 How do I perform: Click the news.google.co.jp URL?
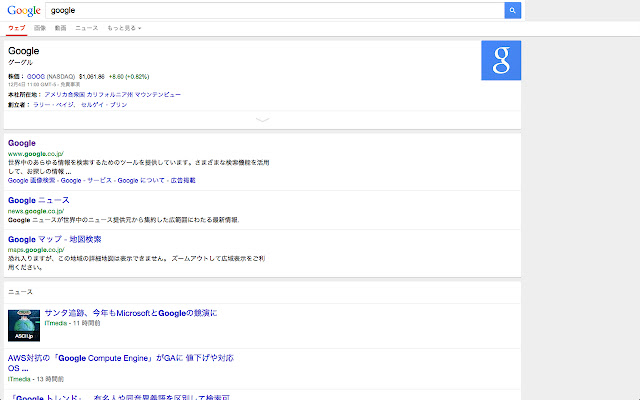pos(36,211)
